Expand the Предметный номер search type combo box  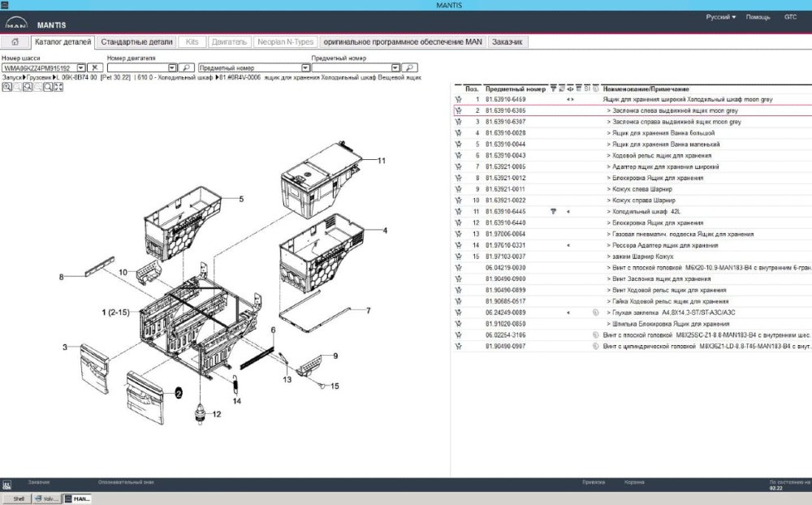pos(305,68)
